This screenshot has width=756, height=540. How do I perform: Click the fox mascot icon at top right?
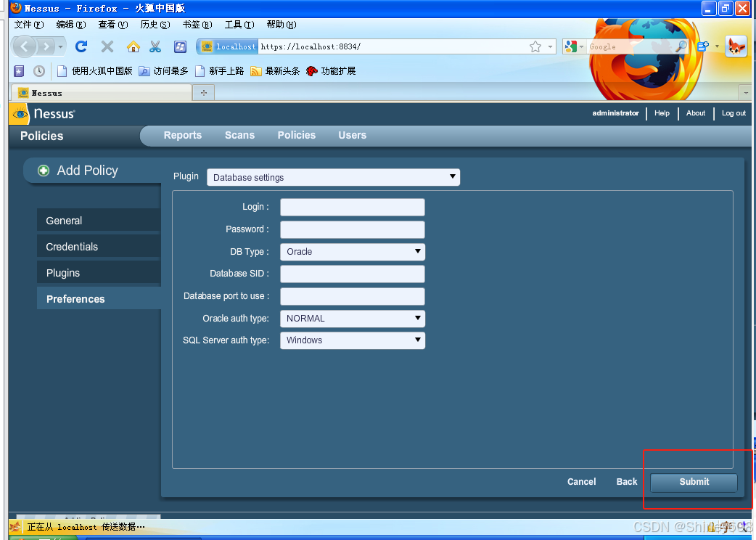coord(736,46)
